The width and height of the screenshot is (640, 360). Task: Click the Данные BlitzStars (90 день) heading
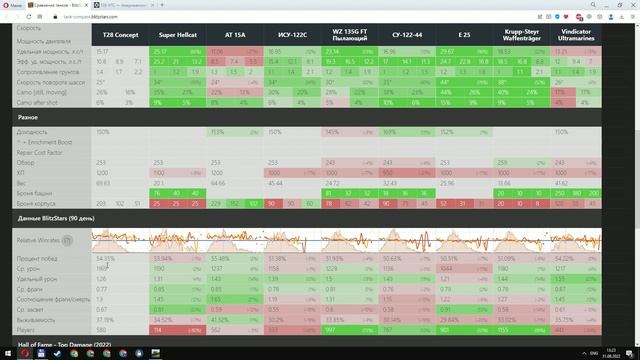[56, 219]
